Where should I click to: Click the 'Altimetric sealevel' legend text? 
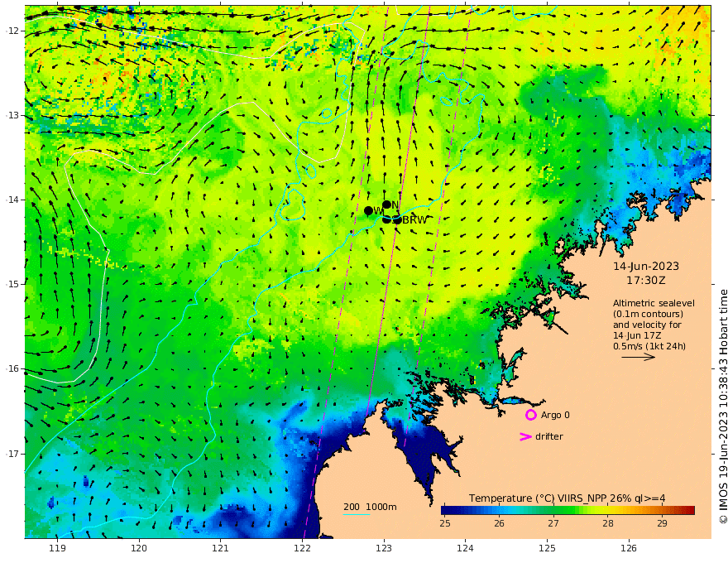pyautogui.click(x=654, y=303)
